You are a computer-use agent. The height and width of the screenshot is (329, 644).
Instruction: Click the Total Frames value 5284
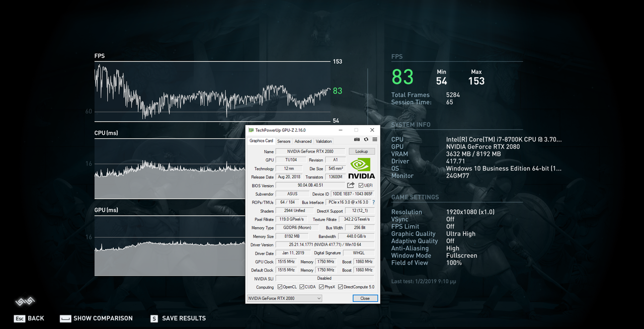click(x=453, y=95)
